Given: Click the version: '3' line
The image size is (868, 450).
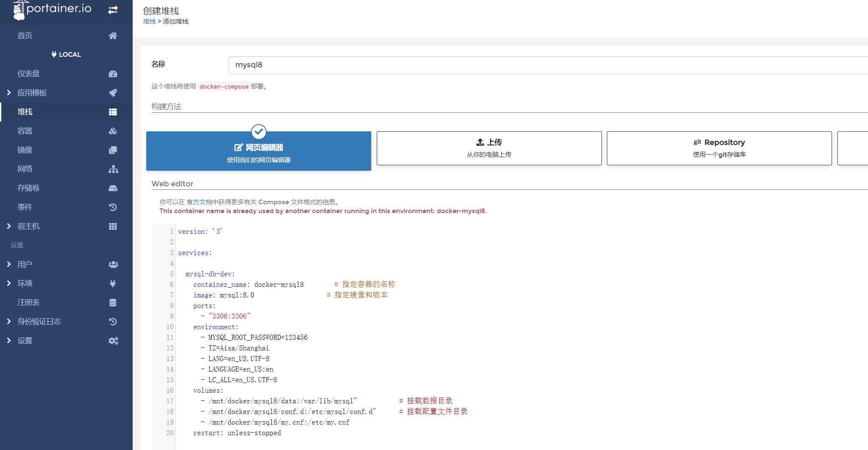Looking at the screenshot, I should click(200, 231).
